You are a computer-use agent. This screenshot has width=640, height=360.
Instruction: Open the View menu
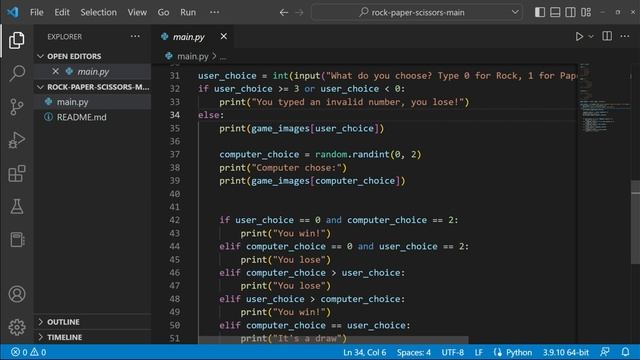[x=137, y=12]
